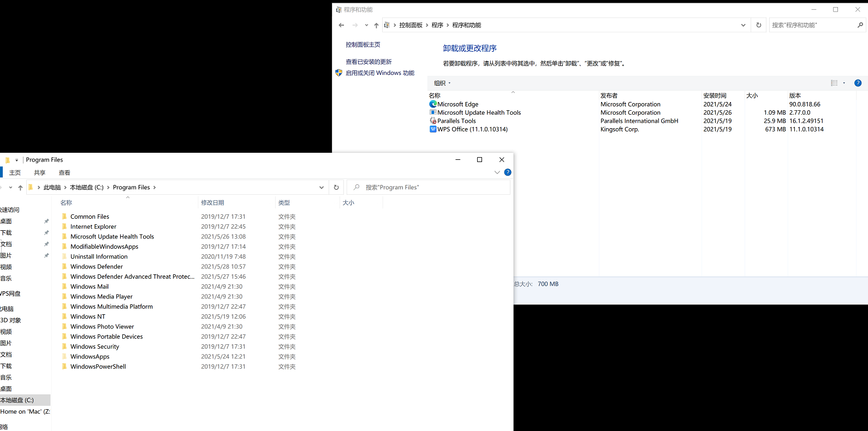Click the Common Files folder icon
Image resolution: width=868 pixels, height=431 pixels.
64,217
